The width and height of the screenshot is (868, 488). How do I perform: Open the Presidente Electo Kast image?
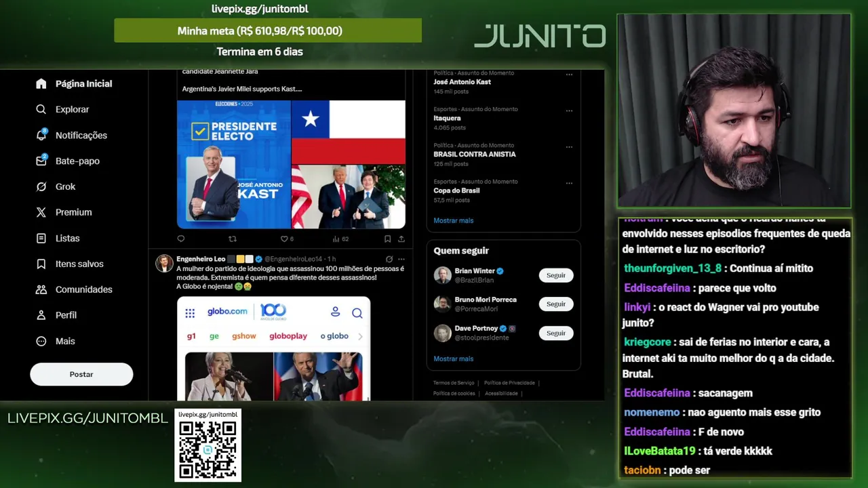pos(234,164)
